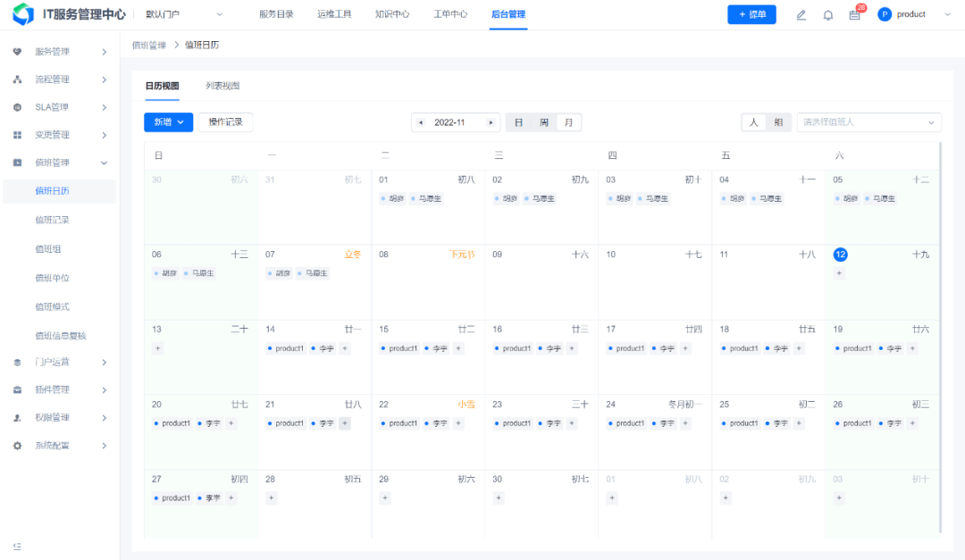
Task: Click the 值班管理 sidebar icon
Action: click(x=17, y=163)
